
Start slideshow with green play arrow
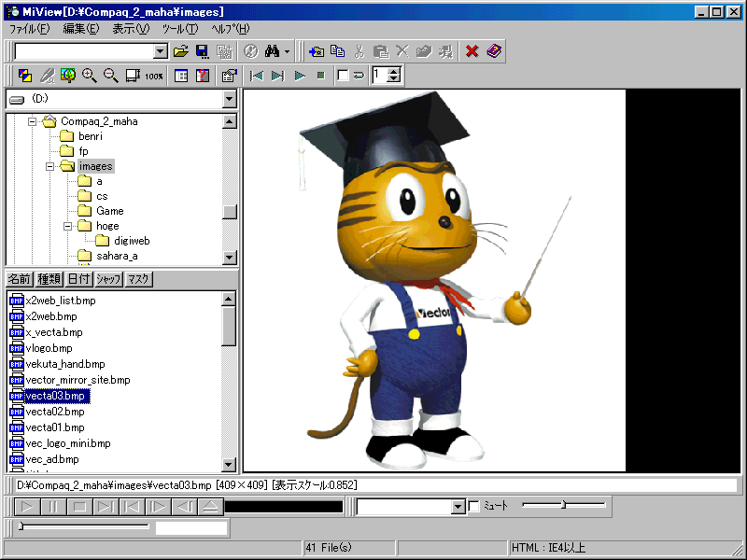[x=300, y=76]
